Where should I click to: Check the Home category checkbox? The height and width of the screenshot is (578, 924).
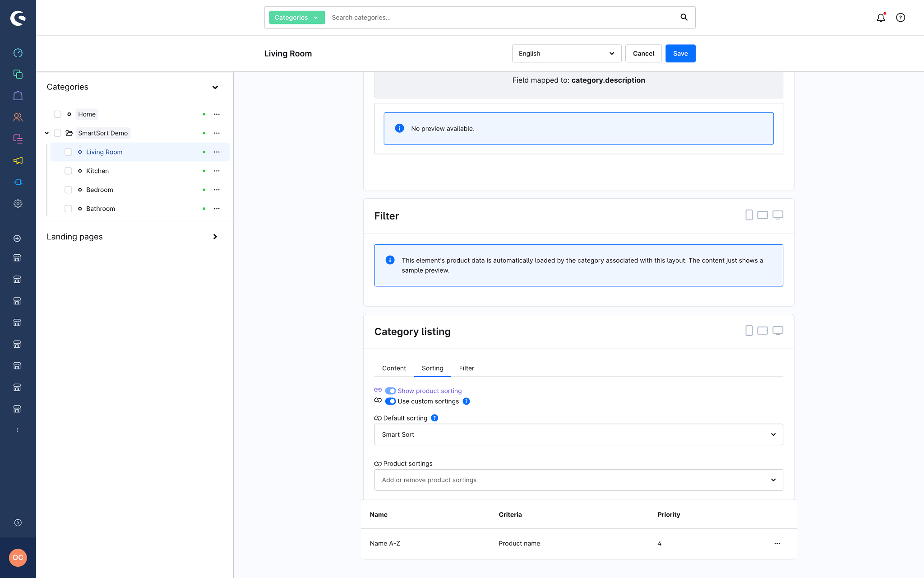57,114
